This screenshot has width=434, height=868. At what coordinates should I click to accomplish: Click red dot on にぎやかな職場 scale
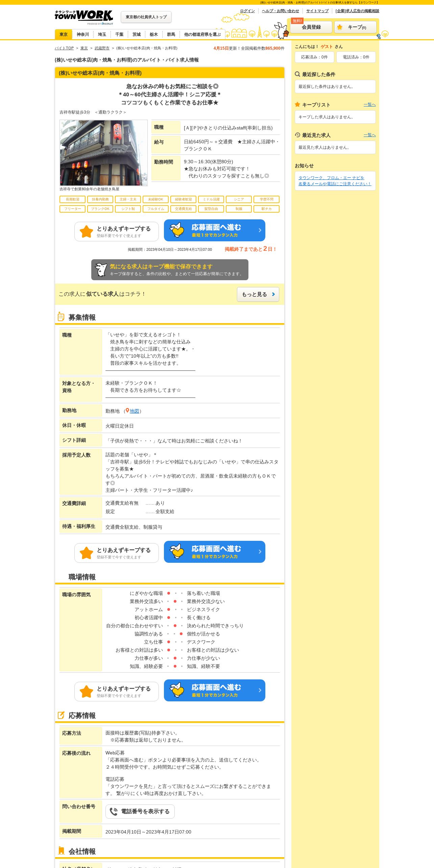coord(169,593)
